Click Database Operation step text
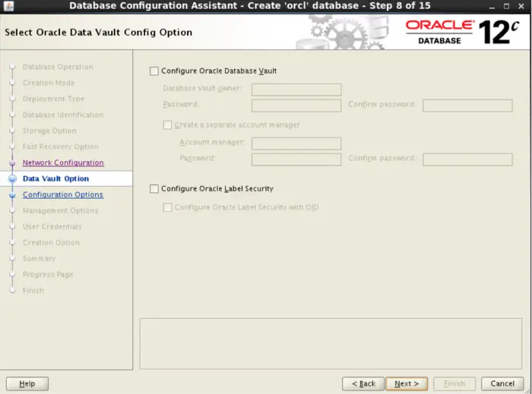The image size is (532, 394). click(58, 67)
